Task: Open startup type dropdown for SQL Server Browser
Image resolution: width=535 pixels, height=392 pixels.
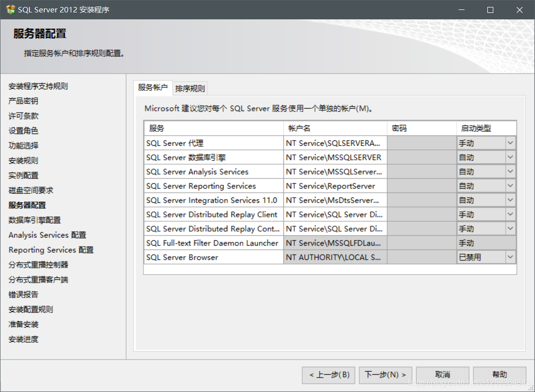Action: pos(510,257)
